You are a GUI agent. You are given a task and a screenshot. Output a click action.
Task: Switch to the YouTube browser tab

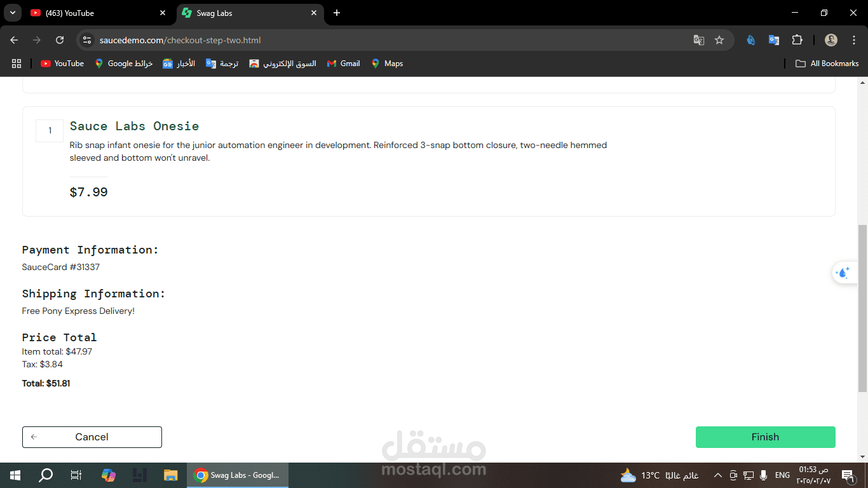tap(98, 13)
